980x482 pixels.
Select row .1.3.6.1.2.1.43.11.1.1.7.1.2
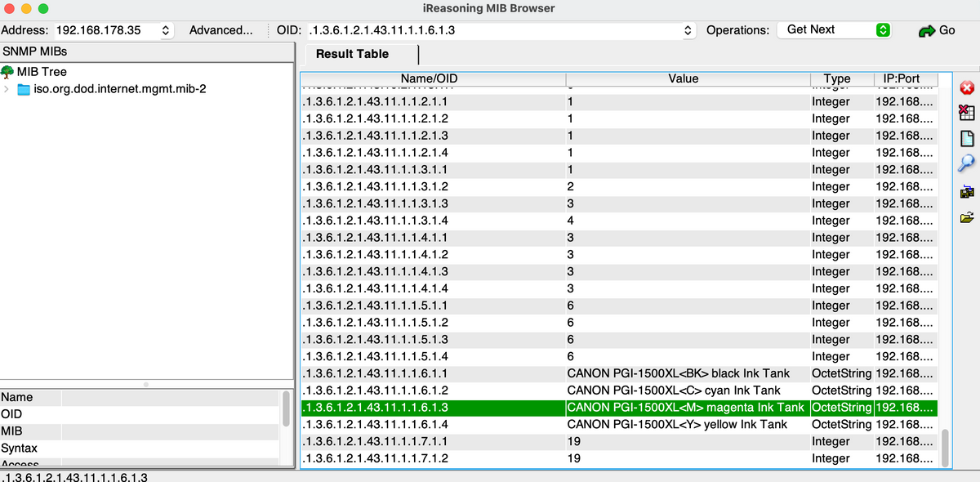[x=619, y=458]
